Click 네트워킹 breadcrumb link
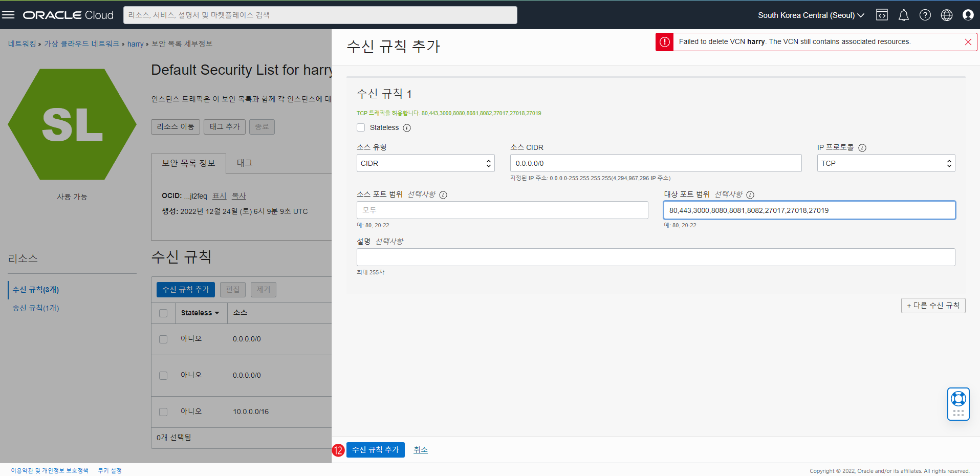 tap(22, 44)
